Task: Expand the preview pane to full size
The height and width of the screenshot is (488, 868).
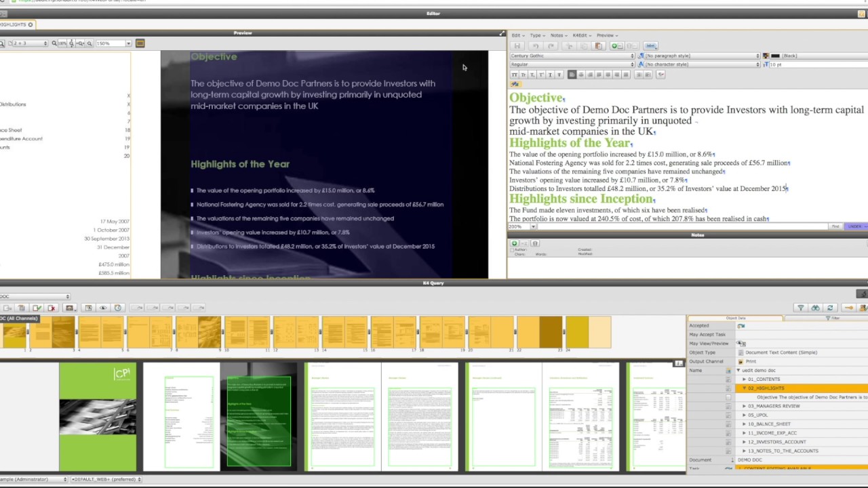Action: click(502, 33)
